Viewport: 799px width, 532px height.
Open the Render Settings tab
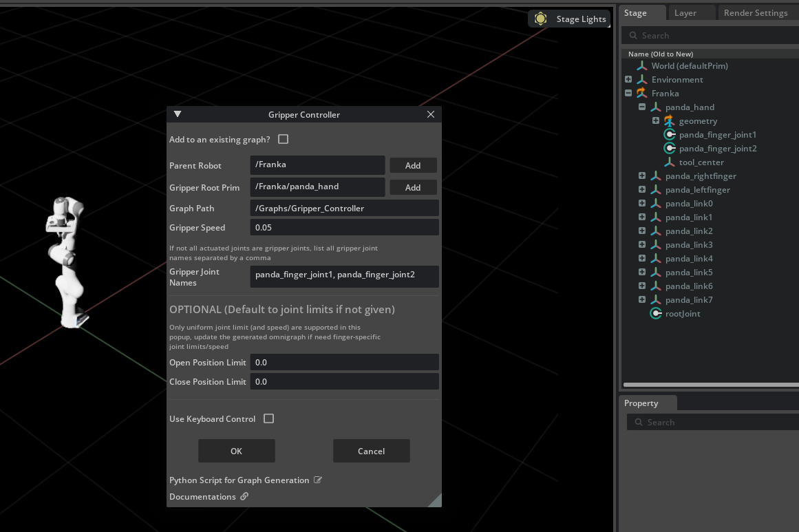click(757, 12)
